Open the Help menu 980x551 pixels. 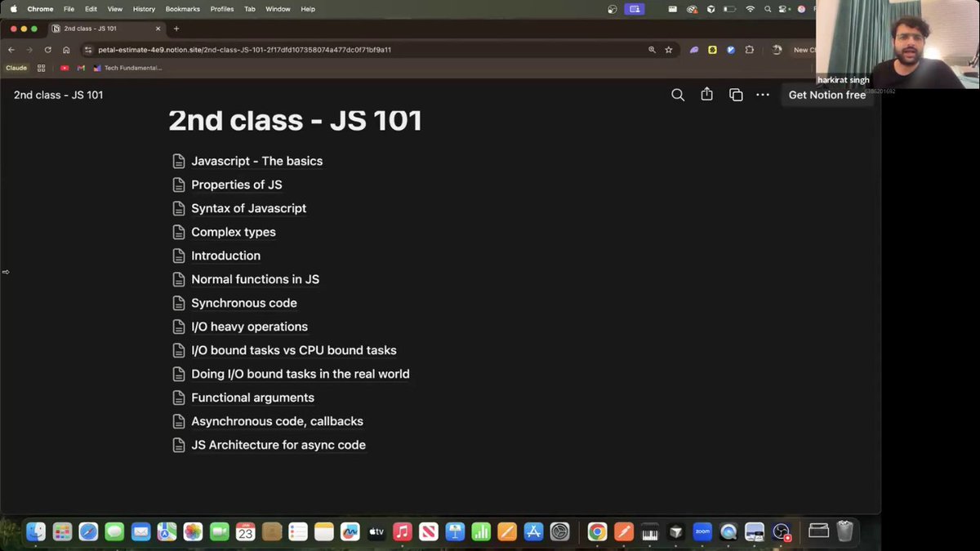(x=308, y=9)
